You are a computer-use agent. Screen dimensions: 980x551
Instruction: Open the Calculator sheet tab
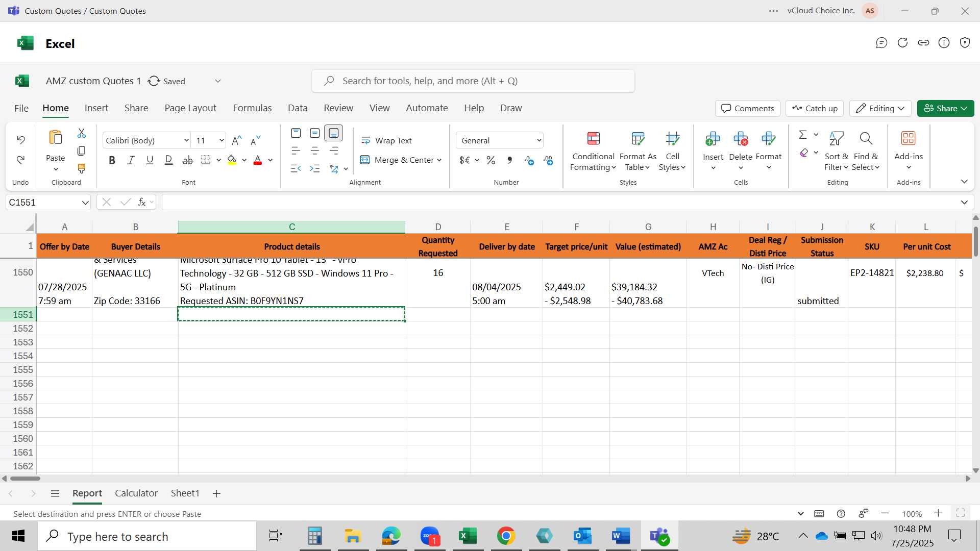[136, 493]
